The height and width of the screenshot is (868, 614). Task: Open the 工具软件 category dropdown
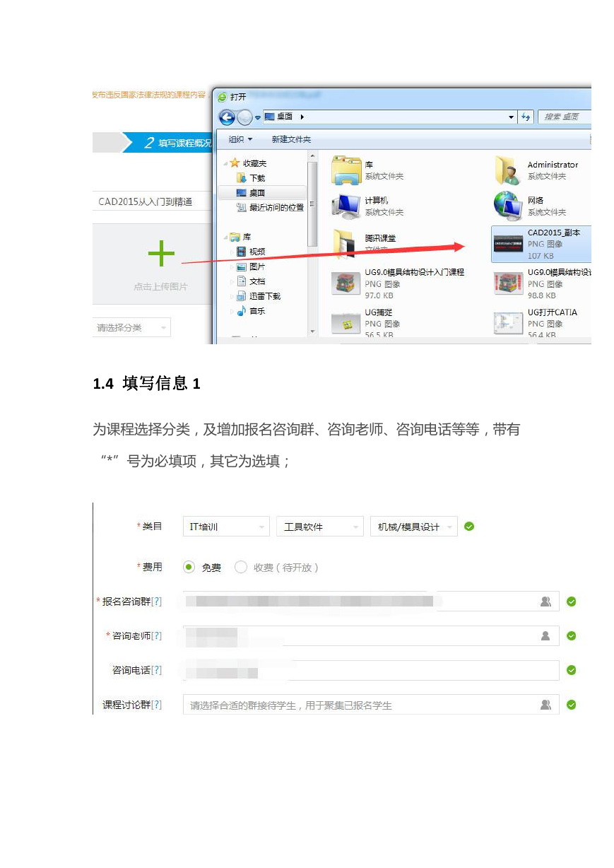point(320,527)
